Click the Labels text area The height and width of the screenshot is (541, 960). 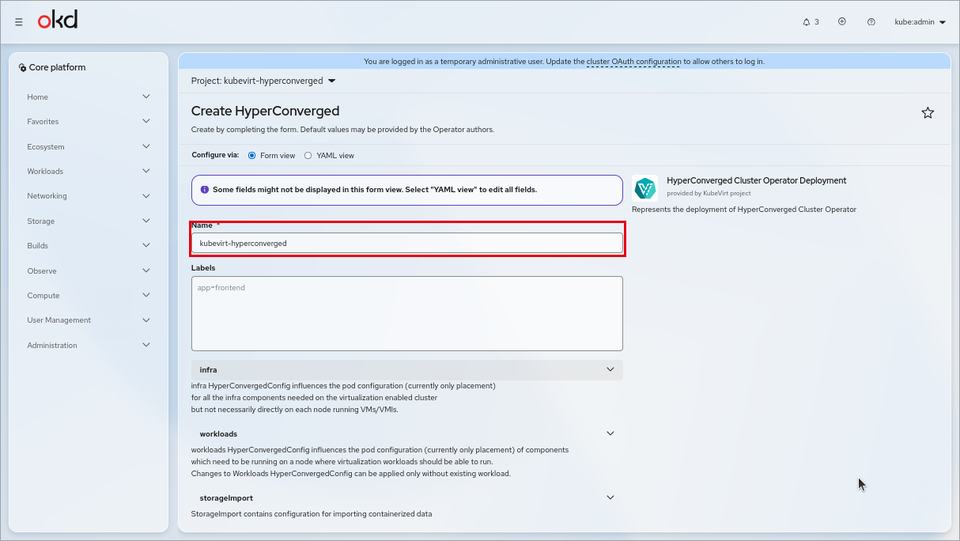click(407, 313)
